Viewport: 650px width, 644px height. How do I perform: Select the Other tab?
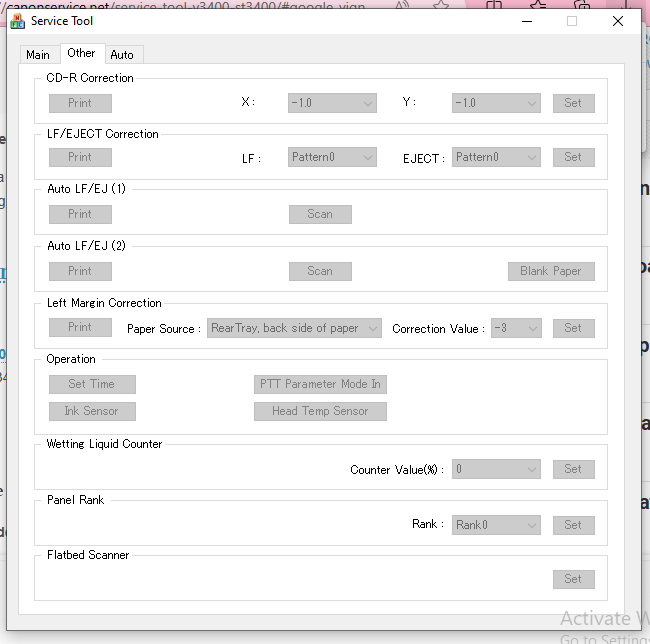click(x=81, y=53)
